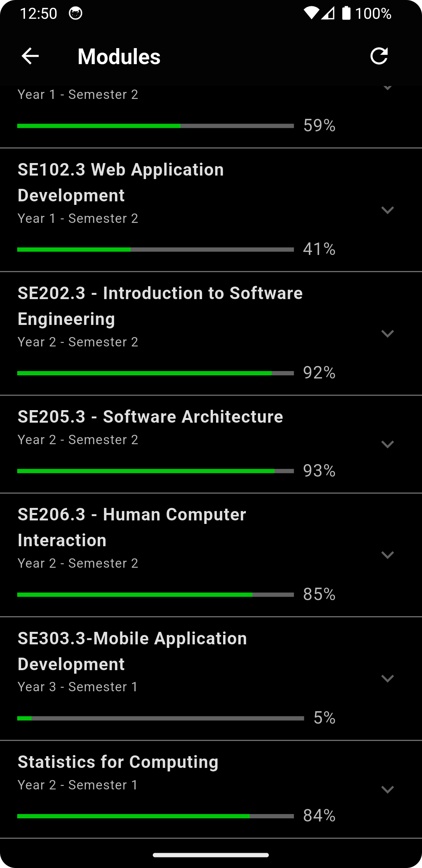Expand the SE202.3 Introduction to Software Engineering chevron

[x=387, y=334]
